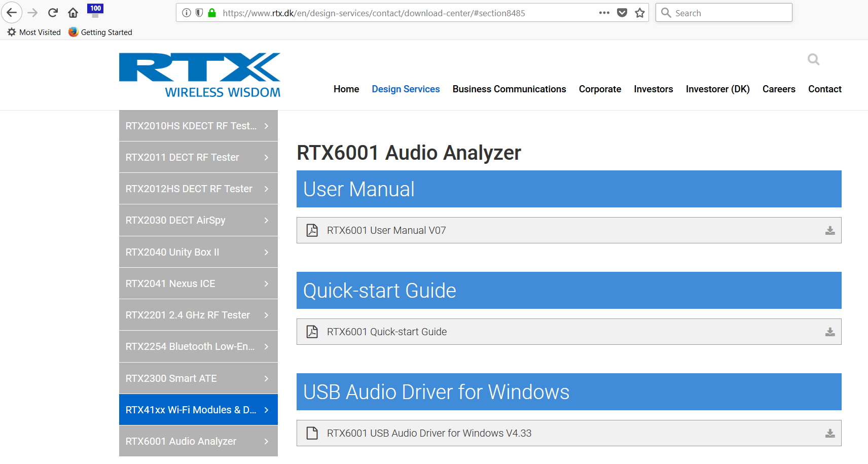This screenshot has height=464, width=868.
Task: Expand RTX2010HS KDECT RF Test chevron
Action: point(266,126)
